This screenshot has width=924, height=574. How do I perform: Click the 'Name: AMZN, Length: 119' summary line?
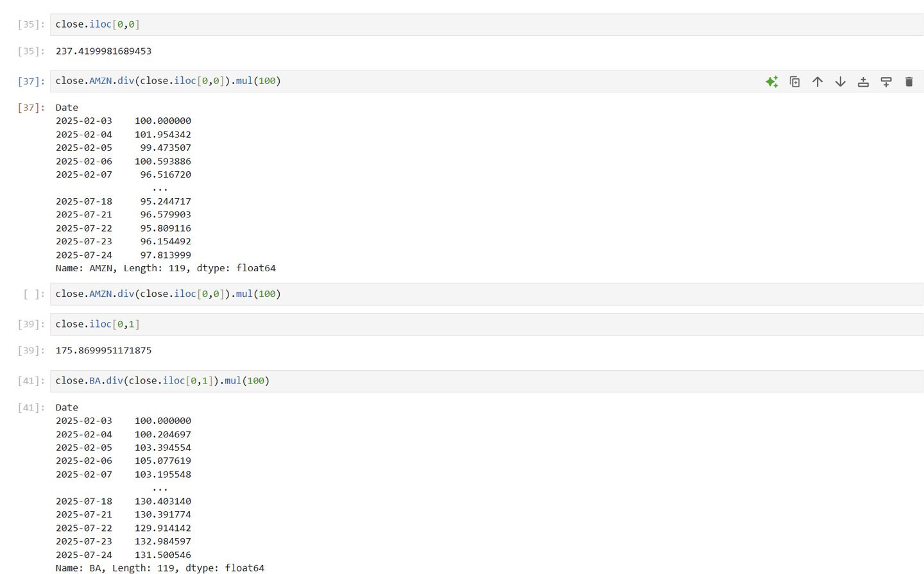pos(166,269)
